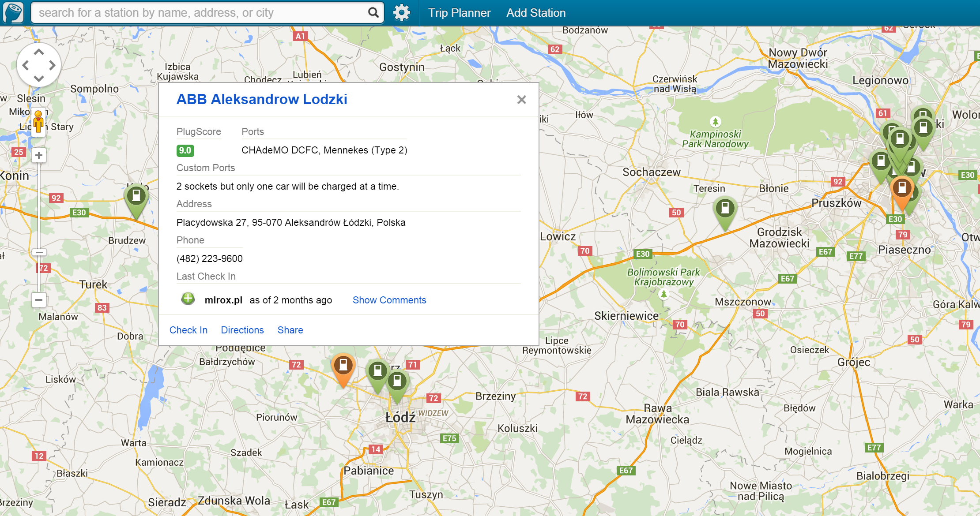This screenshot has width=980, height=516.
Task: Open the mirox.pl user profile
Action: click(x=223, y=300)
